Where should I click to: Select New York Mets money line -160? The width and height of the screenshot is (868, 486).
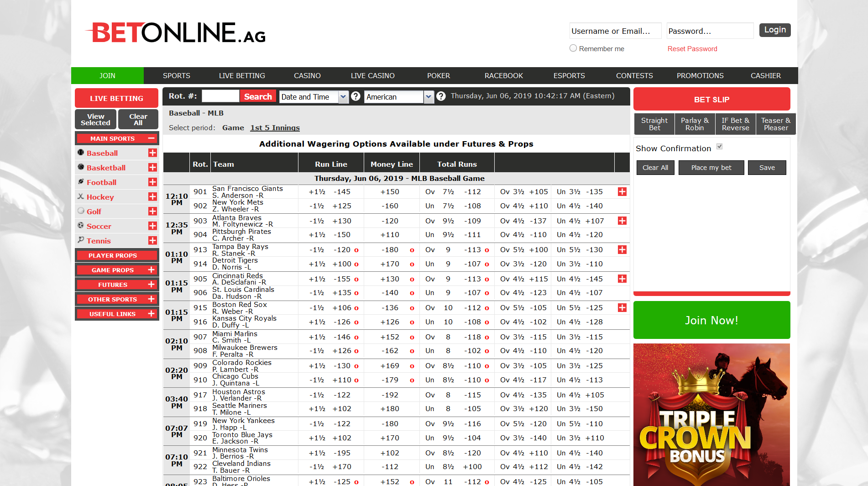coord(390,206)
